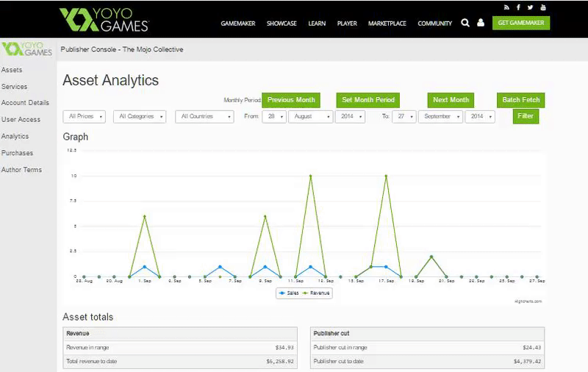
Task: Click the small YoYo Games sidebar logo
Action: coord(26,49)
